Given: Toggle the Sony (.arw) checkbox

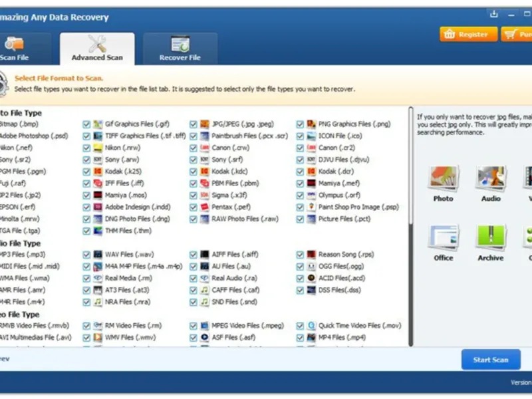Looking at the screenshot, I should click(86, 160).
